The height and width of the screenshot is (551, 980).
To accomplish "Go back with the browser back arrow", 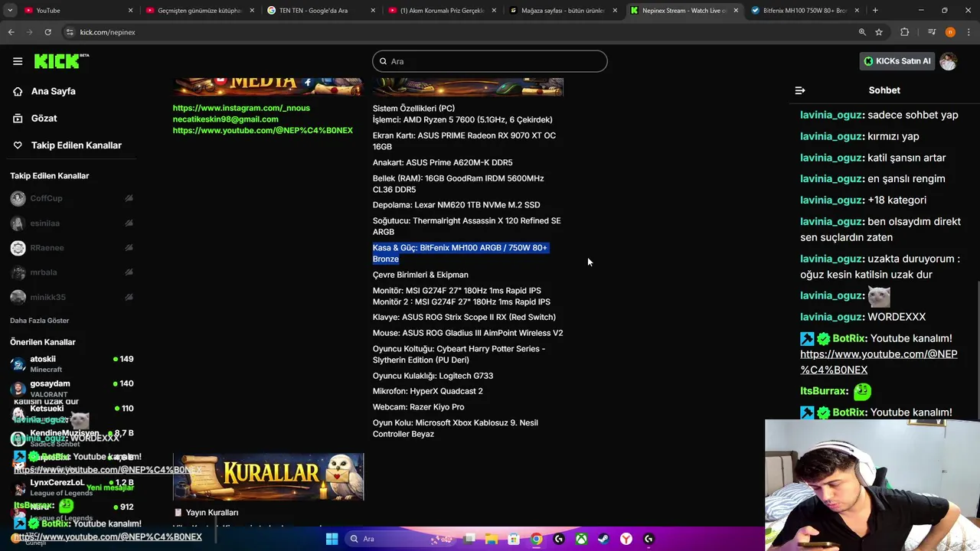I will [x=11, y=32].
